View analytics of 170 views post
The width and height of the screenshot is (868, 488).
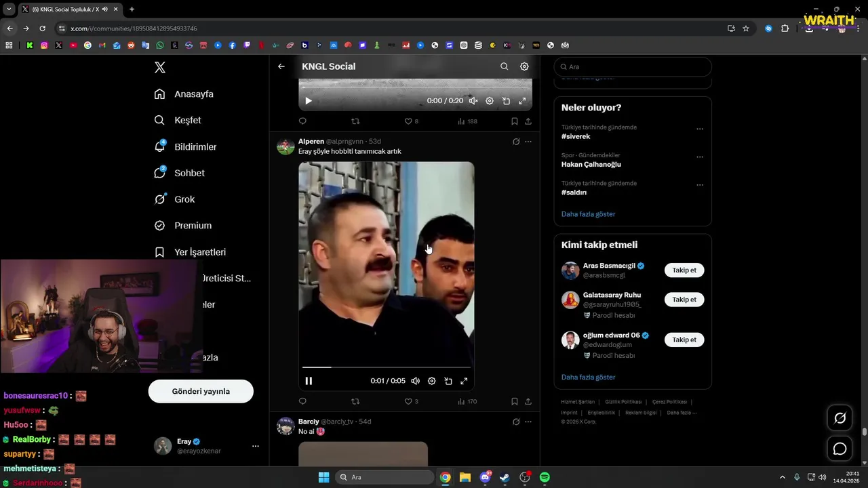467,401
